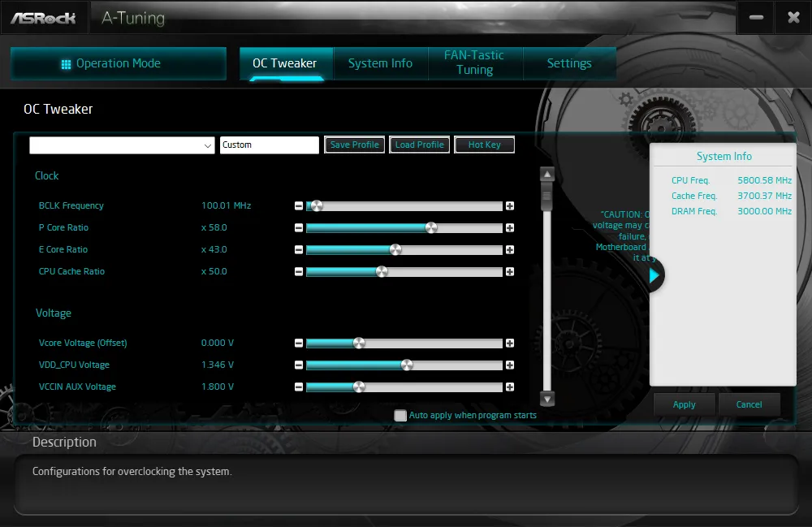Increase BCLK Frequency with plus icon
The image size is (812, 527).
510,206
